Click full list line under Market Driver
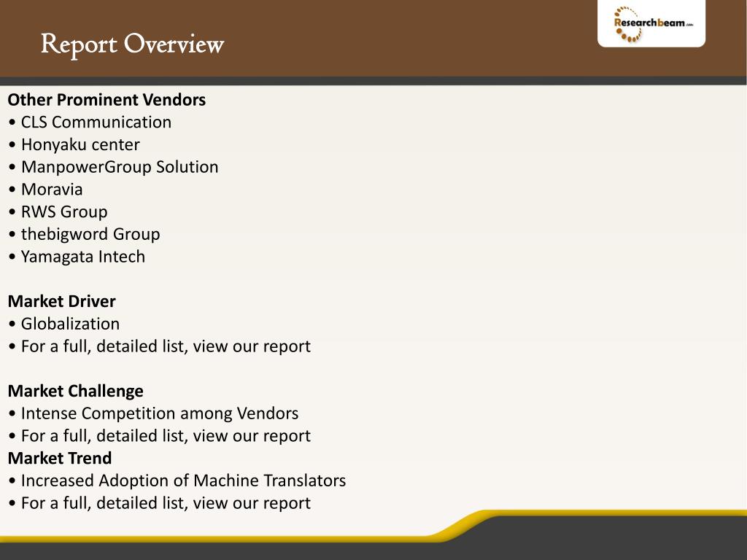This screenshot has width=747, height=560. [x=160, y=346]
